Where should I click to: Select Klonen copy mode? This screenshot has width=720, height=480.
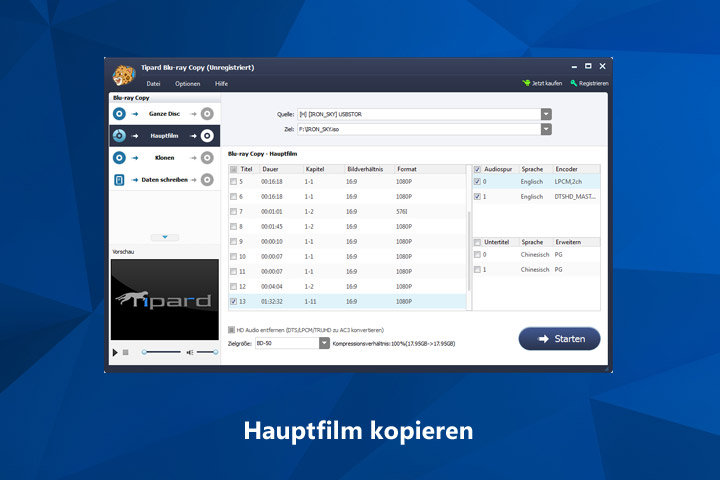tap(164, 158)
